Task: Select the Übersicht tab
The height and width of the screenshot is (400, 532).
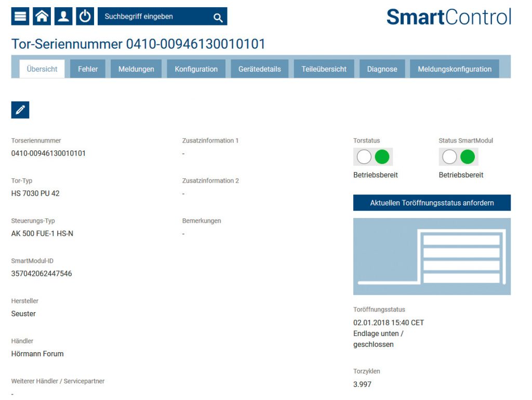Action: pos(42,69)
